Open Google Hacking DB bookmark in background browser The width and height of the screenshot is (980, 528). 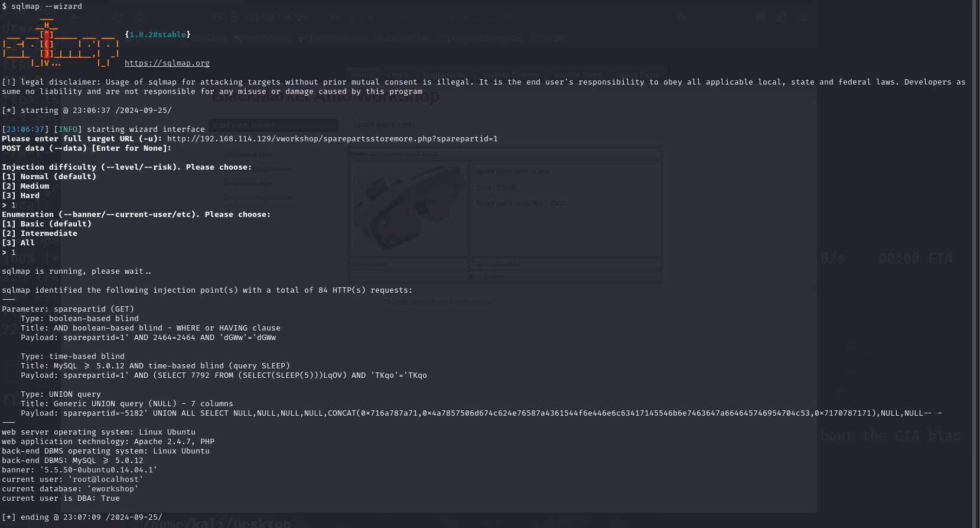point(479,38)
